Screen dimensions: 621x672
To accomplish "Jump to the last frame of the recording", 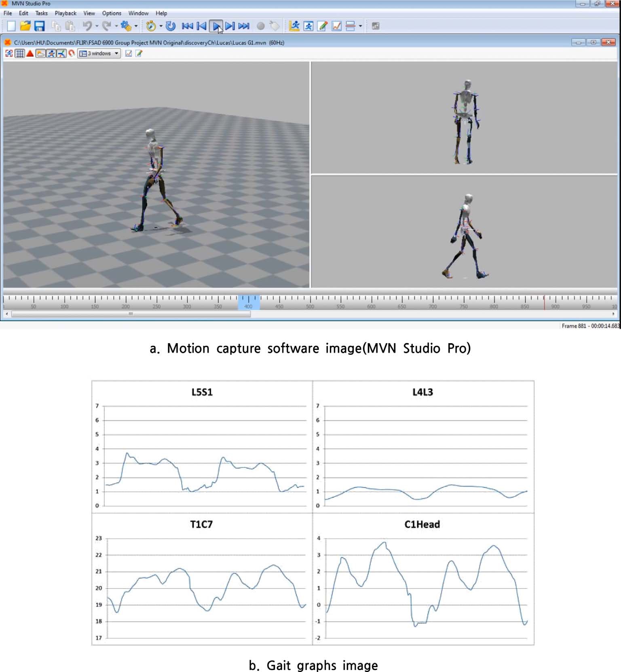I will tap(244, 26).
